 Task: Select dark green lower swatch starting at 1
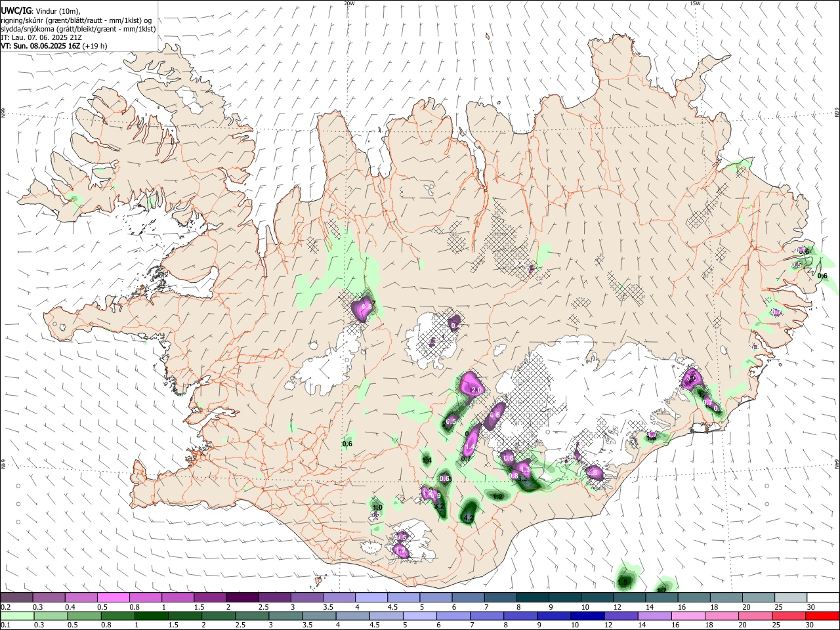pos(151,616)
